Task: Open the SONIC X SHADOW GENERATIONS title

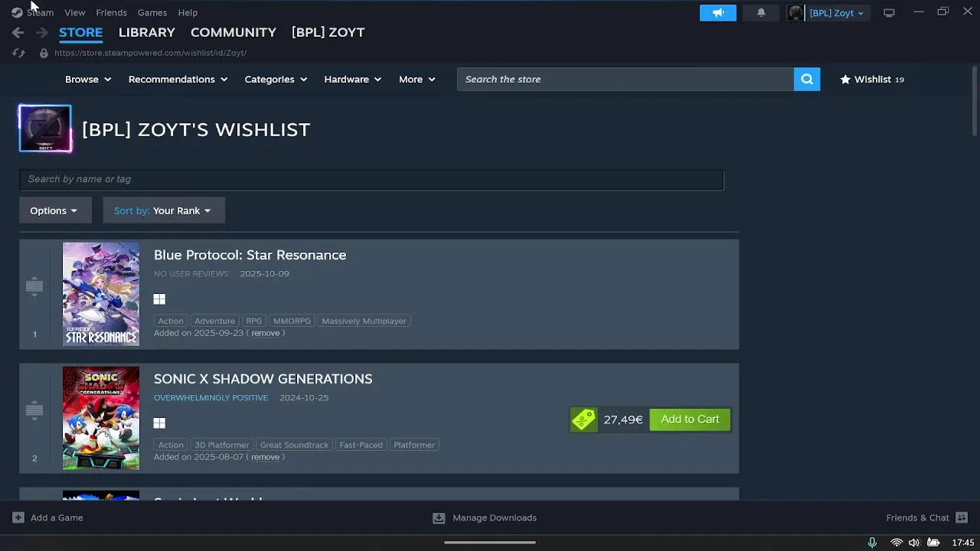Action: [263, 379]
